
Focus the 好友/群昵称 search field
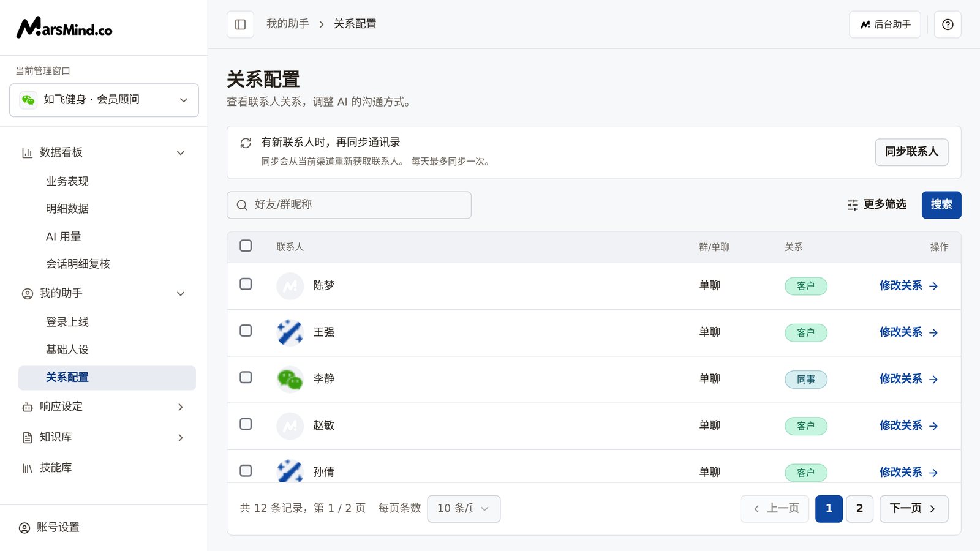click(x=349, y=205)
